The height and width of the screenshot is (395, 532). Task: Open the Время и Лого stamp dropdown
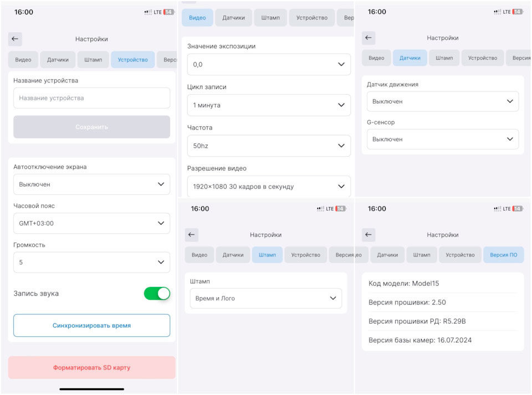266,298
